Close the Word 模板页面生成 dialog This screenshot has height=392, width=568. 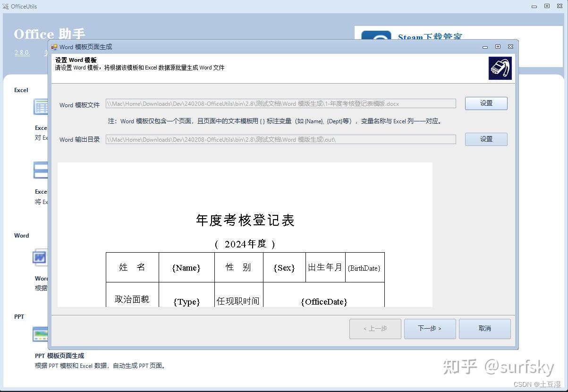pos(510,47)
